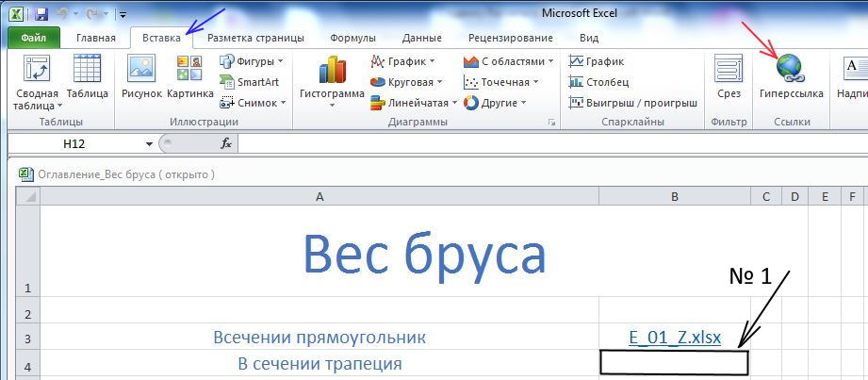Open the Круговая pie chart dropdown
Image resolution: width=868 pixels, height=380 pixels.
point(403,82)
